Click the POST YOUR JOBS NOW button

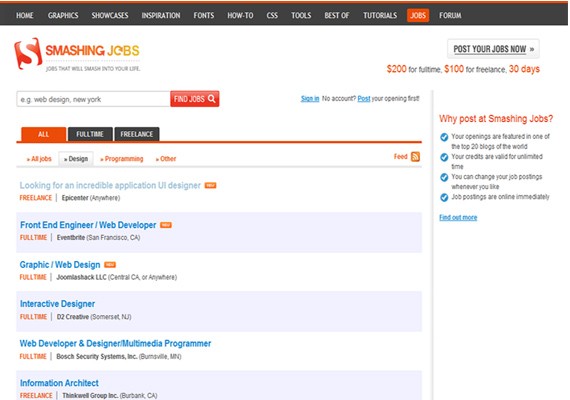[493, 49]
